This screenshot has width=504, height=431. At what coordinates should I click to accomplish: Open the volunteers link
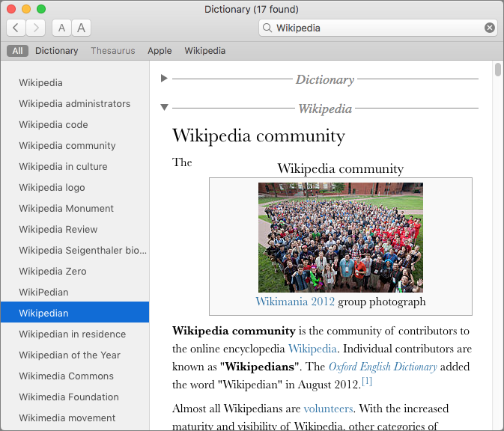(x=328, y=409)
